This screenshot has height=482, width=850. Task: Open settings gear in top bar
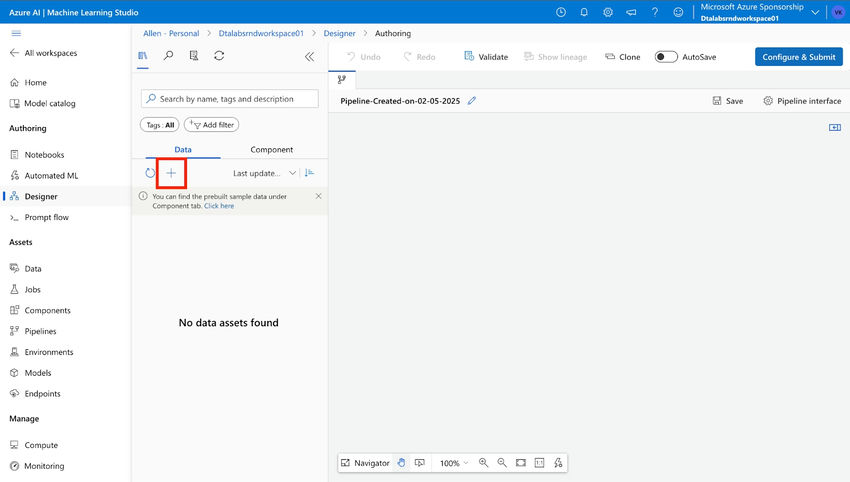608,12
